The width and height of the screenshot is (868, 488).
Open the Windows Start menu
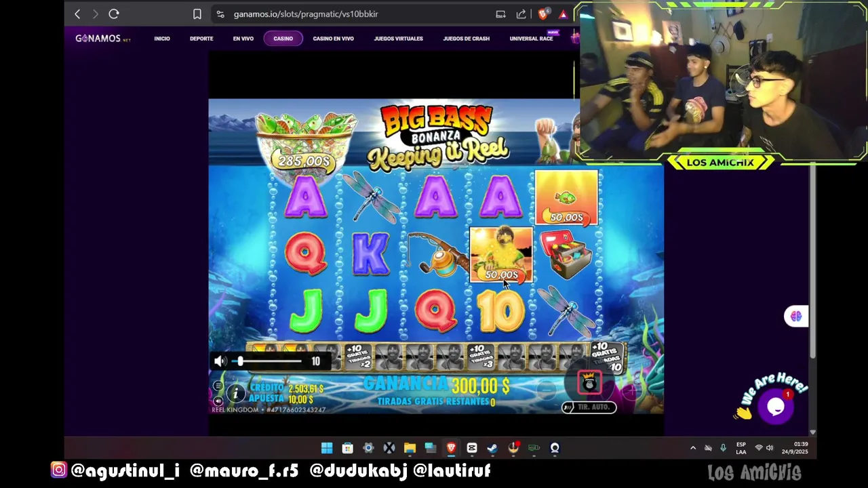[x=327, y=448]
